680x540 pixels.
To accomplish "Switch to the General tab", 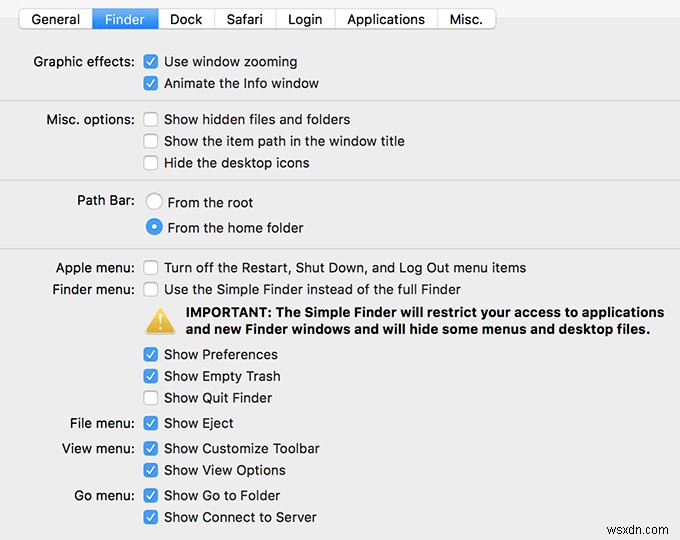I will pos(56,19).
